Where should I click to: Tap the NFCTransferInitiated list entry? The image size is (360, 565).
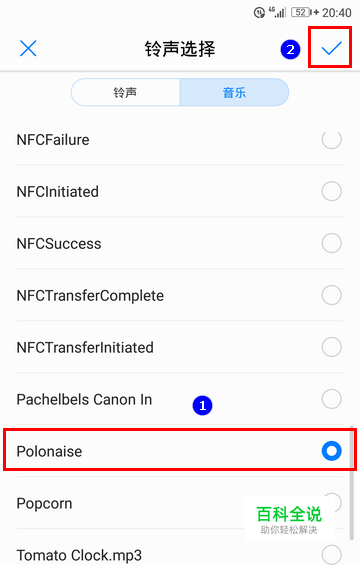tap(180, 347)
